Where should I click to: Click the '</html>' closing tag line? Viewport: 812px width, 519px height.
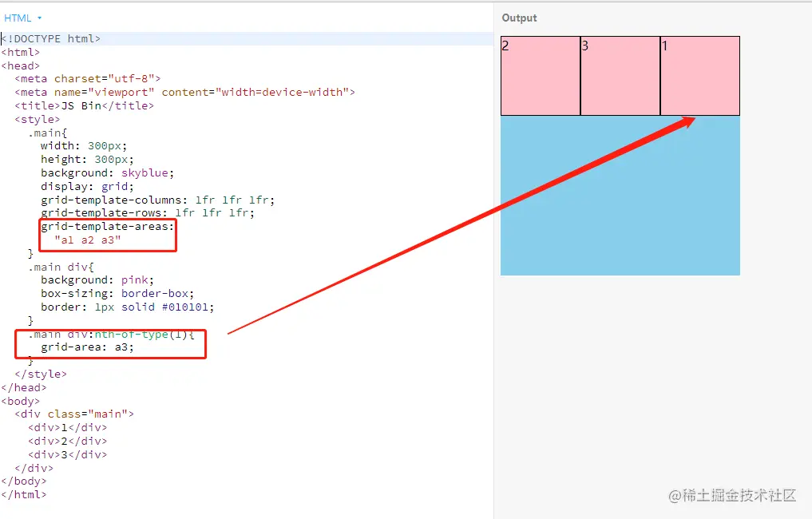pyautogui.click(x=24, y=494)
